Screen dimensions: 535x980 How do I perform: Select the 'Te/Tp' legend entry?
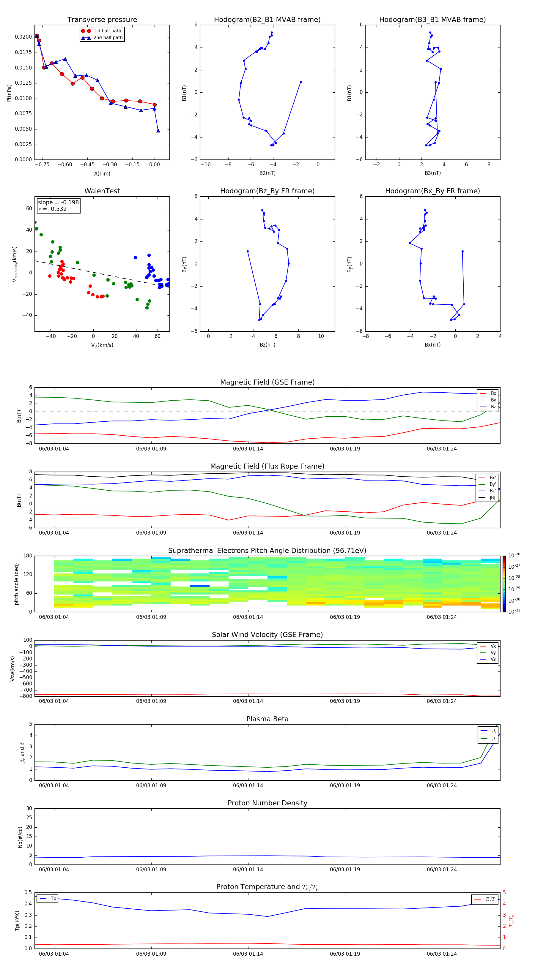coord(485,899)
